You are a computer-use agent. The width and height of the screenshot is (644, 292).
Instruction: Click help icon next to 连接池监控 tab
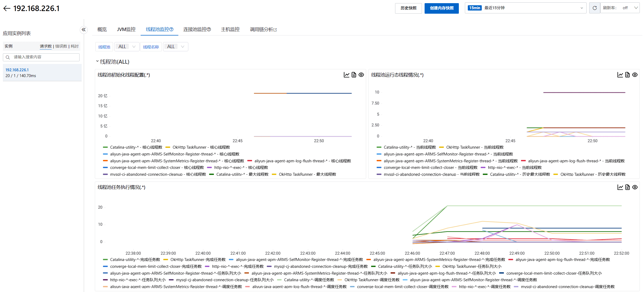coord(209,29)
